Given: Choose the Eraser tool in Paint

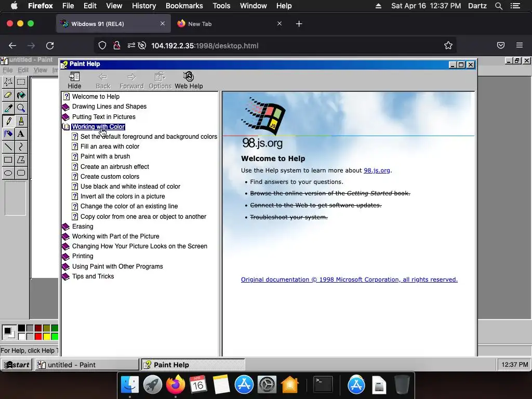Looking at the screenshot, I should [x=8, y=95].
